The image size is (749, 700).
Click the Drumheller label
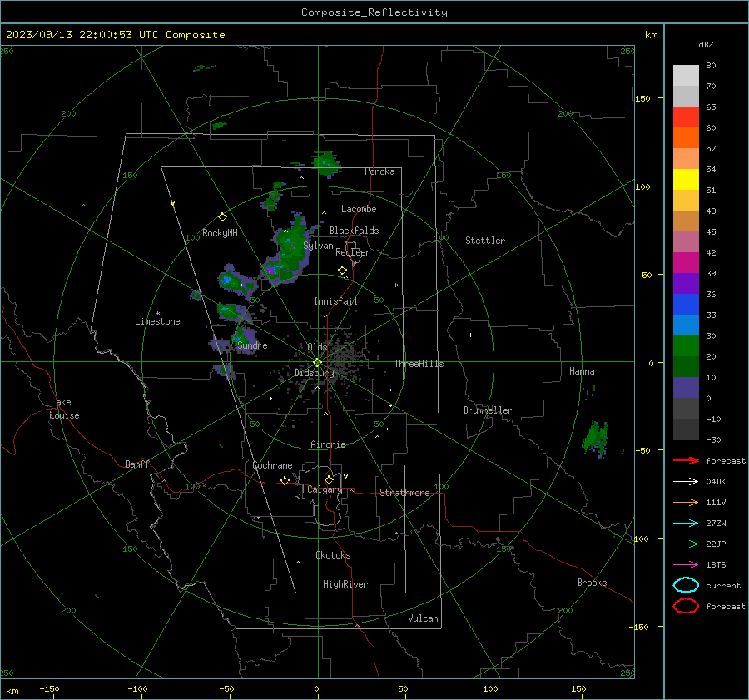coord(488,410)
